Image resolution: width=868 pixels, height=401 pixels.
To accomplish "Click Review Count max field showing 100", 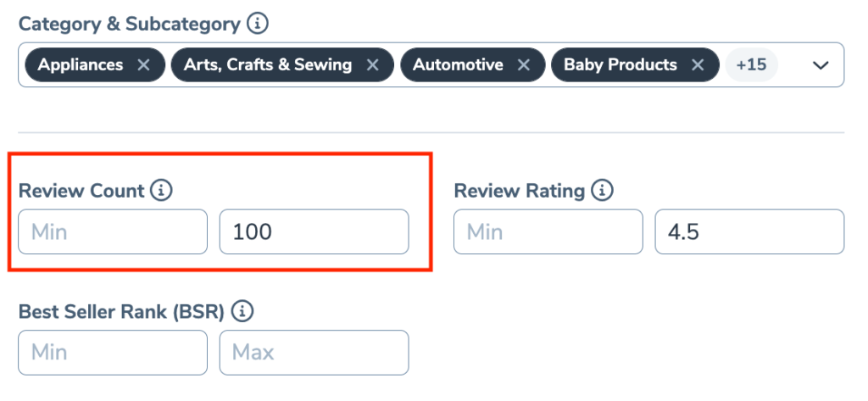I will (314, 231).
